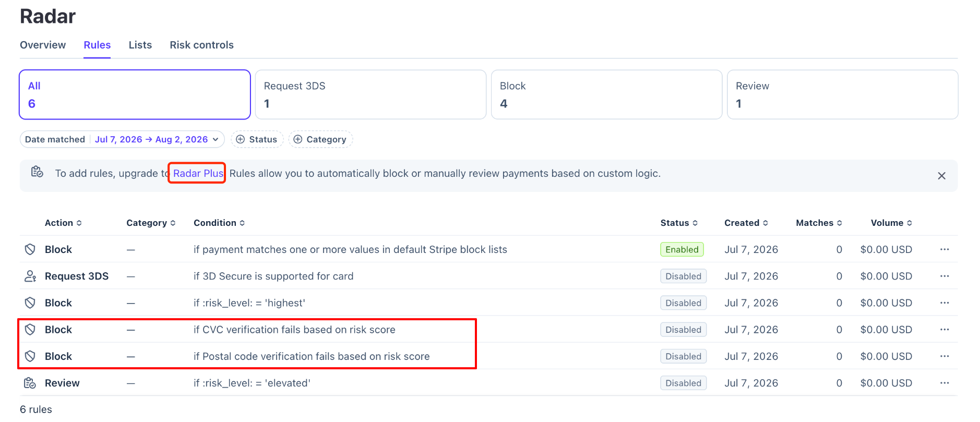The width and height of the screenshot is (980, 422).
Task: Click the block shield icon of the default Stripe block lists rule
Action: coord(30,249)
